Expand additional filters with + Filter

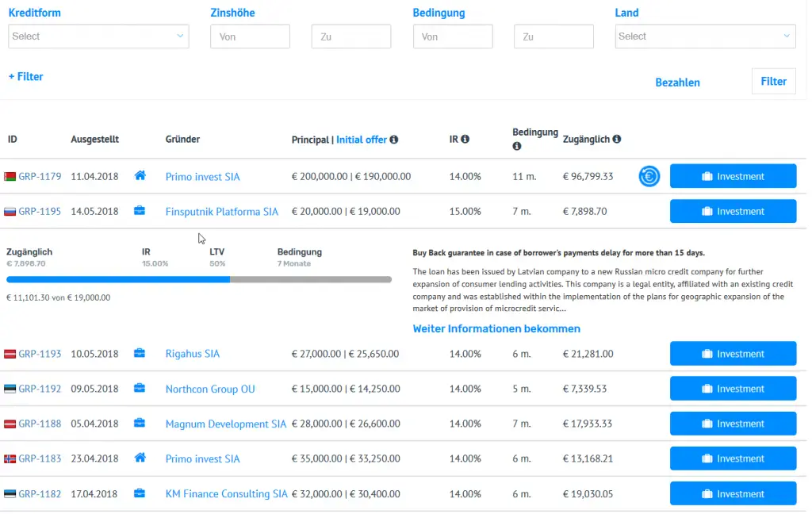(26, 77)
